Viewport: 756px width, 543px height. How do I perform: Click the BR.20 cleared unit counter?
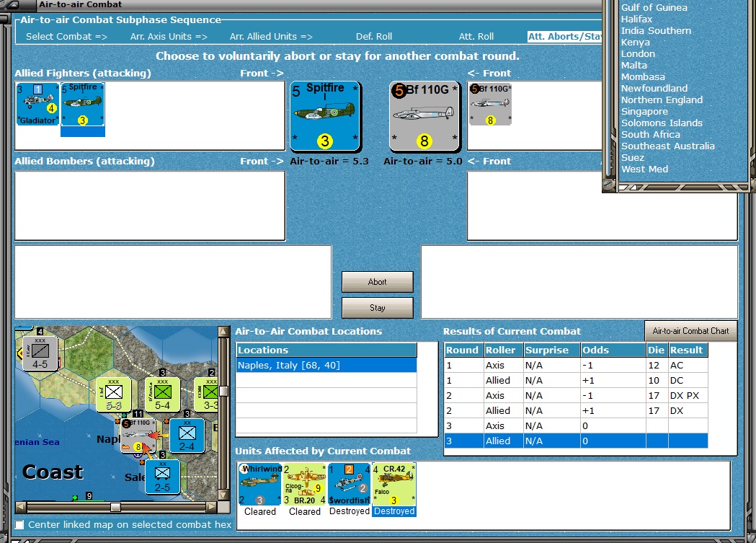(305, 484)
